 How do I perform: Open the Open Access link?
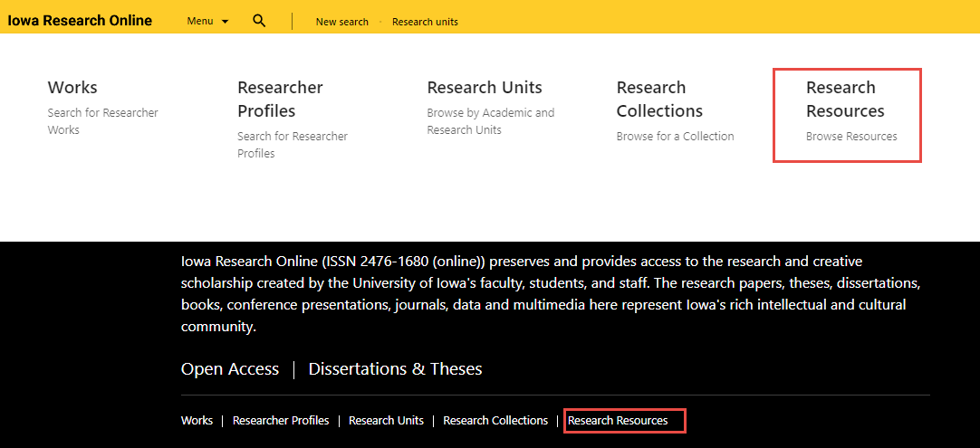[230, 369]
